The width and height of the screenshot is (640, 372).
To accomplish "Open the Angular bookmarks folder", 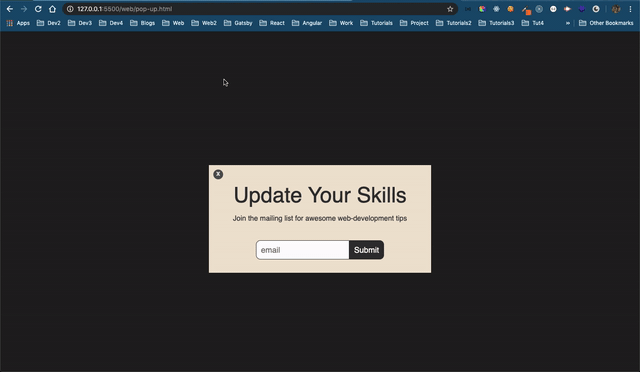I will (307, 23).
